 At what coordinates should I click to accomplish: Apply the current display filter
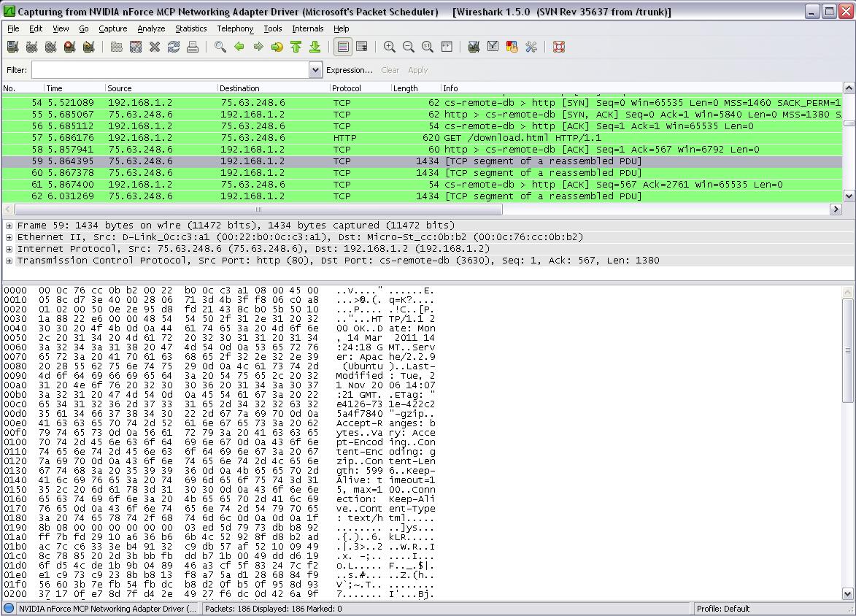[418, 69]
